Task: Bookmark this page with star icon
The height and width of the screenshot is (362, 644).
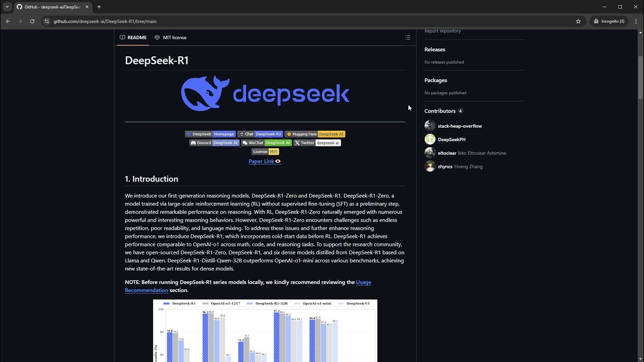Action: [x=578, y=21]
